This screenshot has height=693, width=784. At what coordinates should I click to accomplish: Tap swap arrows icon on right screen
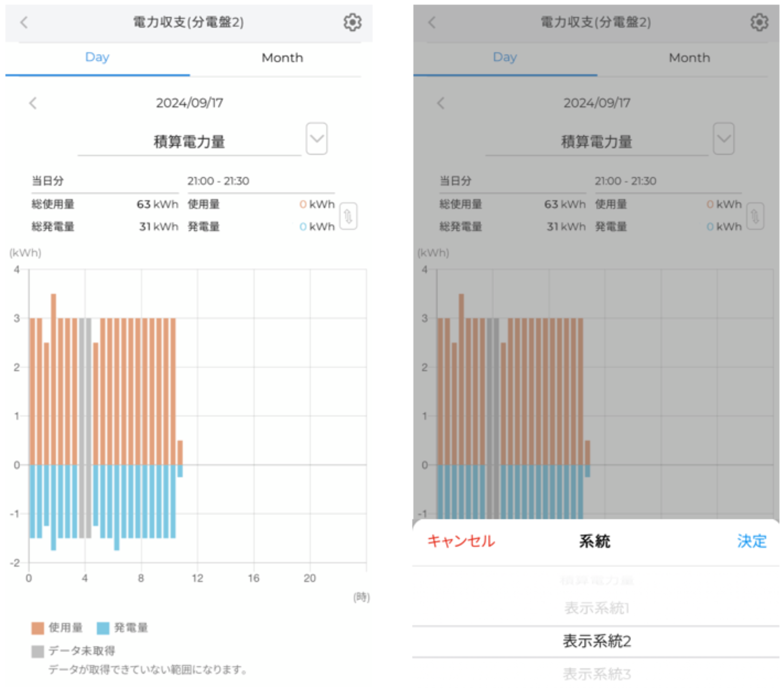point(755,216)
